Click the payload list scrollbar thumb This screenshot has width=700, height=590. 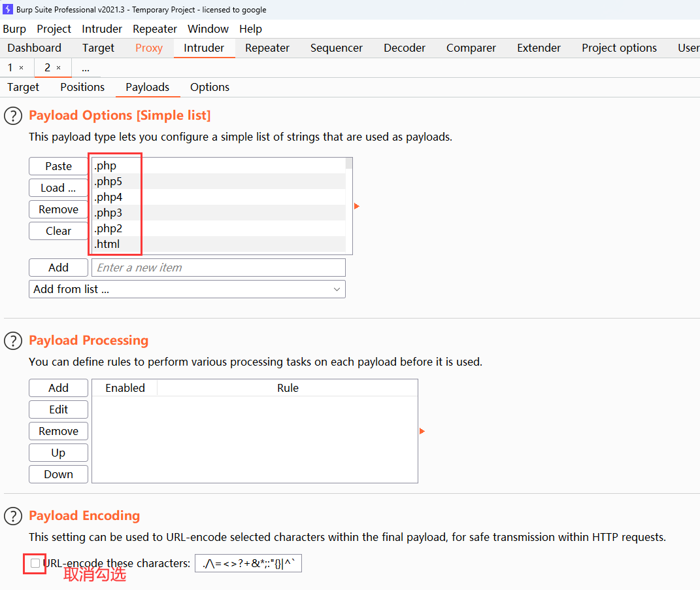[349, 164]
